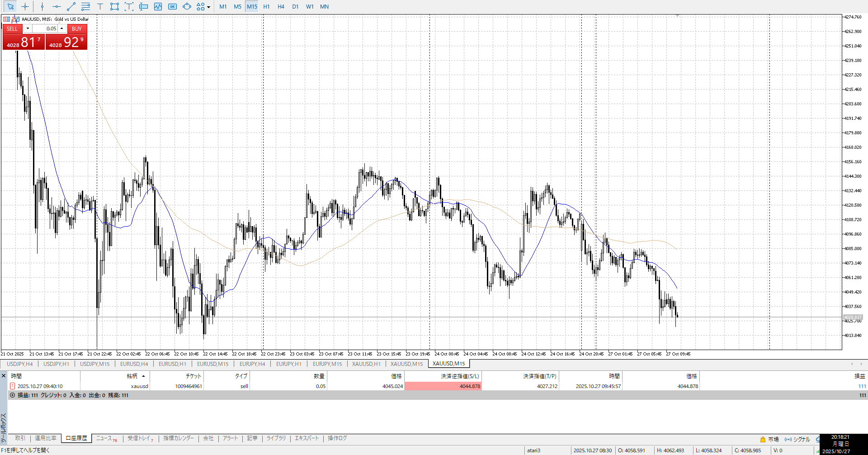Select the horizontal line drawing tool
The height and width of the screenshot is (455, 868).
(57, 6)
